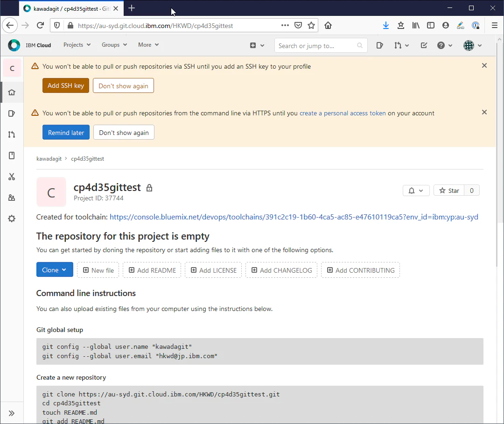Image resolution: width=504 pixels, height=424 pixels.
Task: Click the IBM Cloud logo icon
Action: (x=14, y=45)
